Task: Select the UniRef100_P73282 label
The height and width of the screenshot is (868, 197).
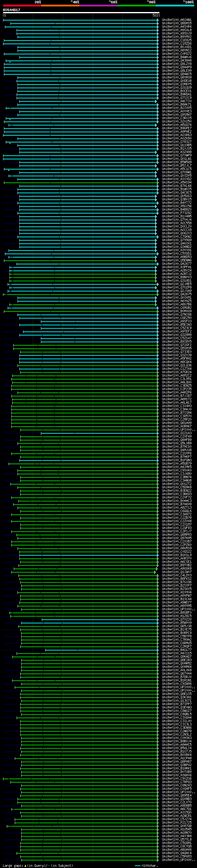Action: click(176, 213)
